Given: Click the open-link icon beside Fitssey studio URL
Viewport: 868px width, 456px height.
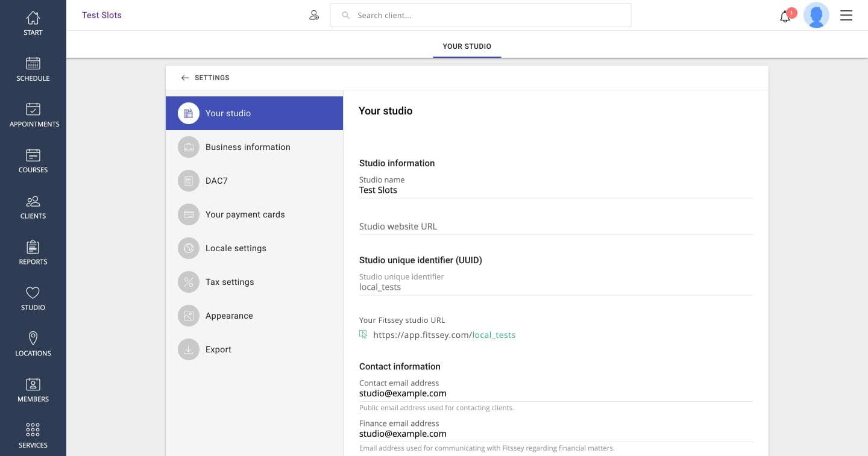Looking at the screenshot, I should (x=363, y=334).
